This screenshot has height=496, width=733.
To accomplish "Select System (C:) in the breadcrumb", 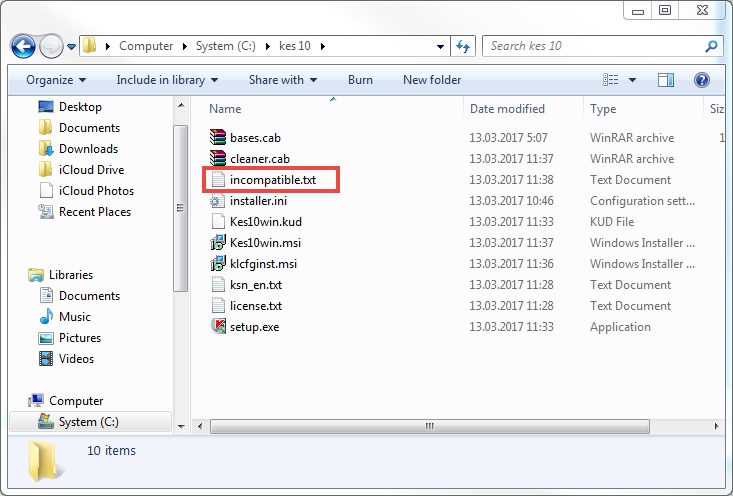I will (x=225, y=46).
